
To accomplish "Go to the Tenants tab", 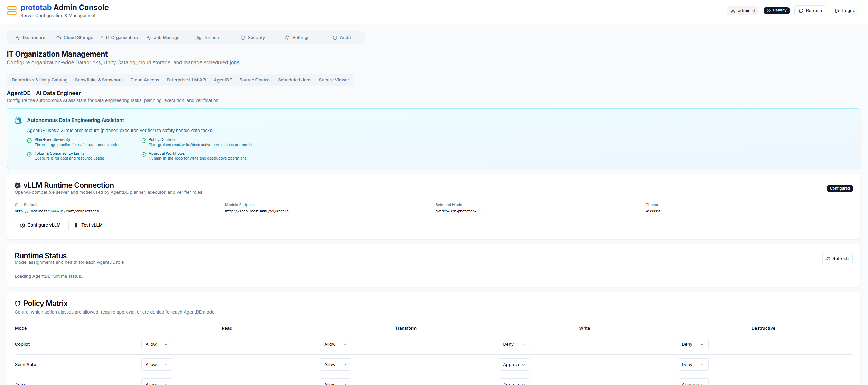I will coord(208,38).
